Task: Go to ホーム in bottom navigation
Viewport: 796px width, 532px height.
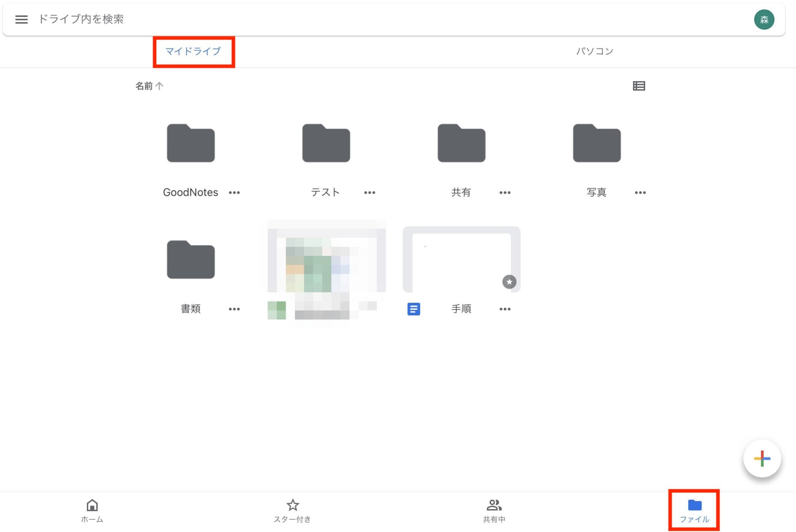Action: pyautogui.click(x=92, y=511)
